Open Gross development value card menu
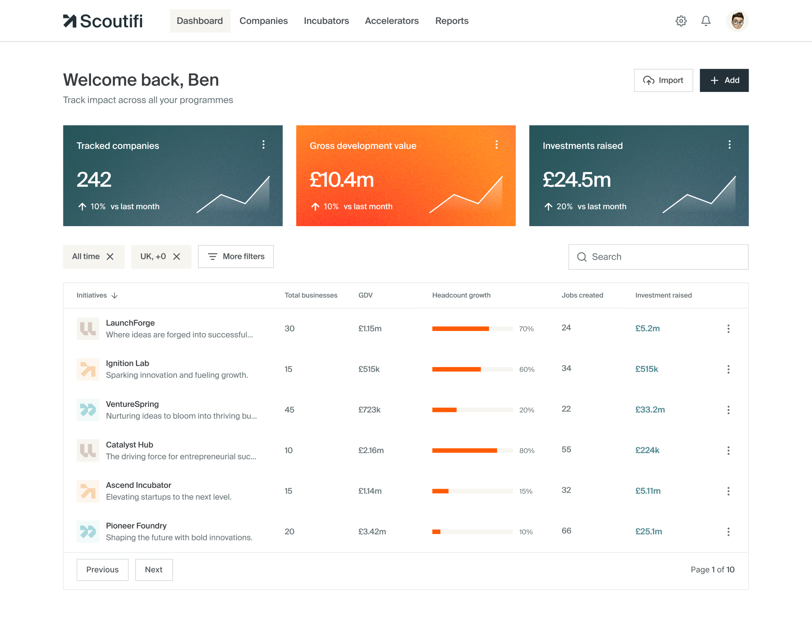The width and height of the screenshot is (812, 644). (x=497, y=145)
